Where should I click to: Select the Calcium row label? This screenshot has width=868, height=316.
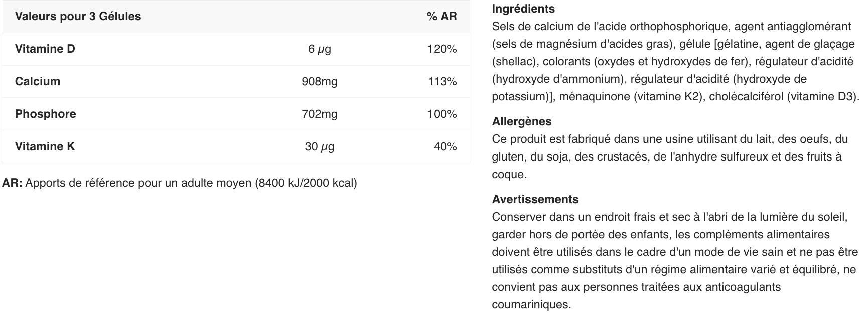pyautogui.click(x=38, y=81)
